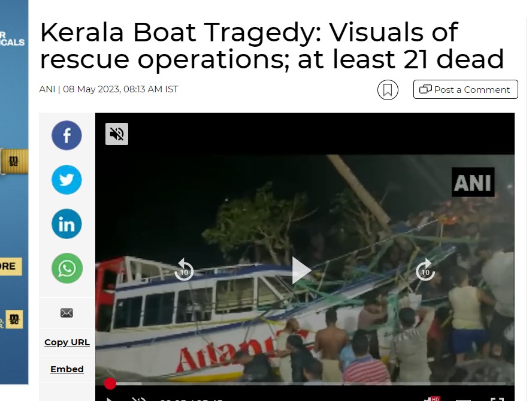This screenshot has width=532, height=401.
Task: Rewind the video 10 seconds
Action: (x=184, y=270)
